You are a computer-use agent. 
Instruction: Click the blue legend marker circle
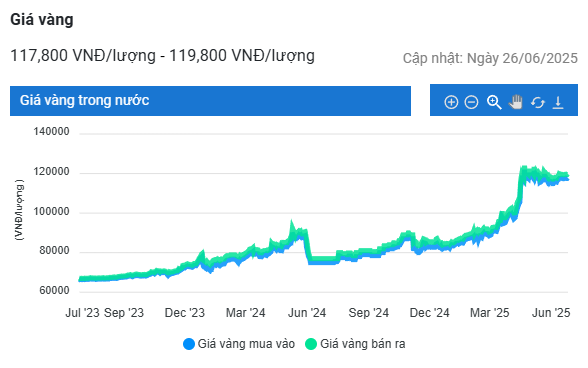[x=189, y=344]
